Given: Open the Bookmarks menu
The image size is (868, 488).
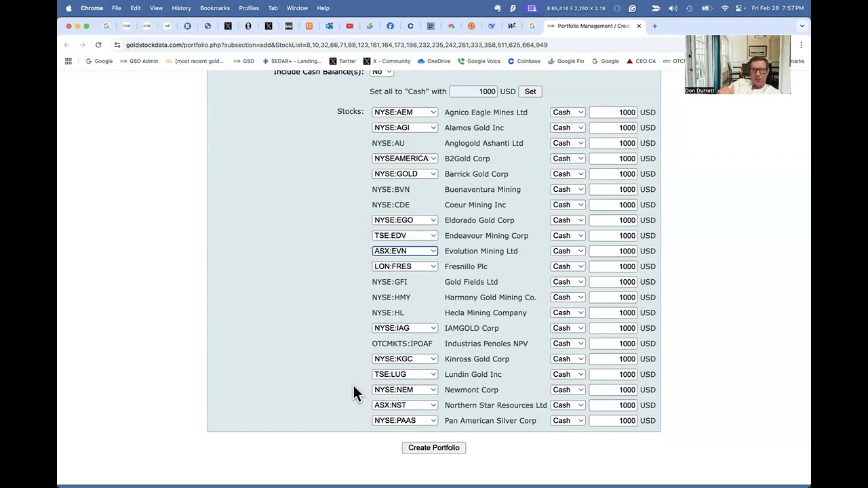Looking at the screenshot, I should pyautogui.click(x=214, y=8).
